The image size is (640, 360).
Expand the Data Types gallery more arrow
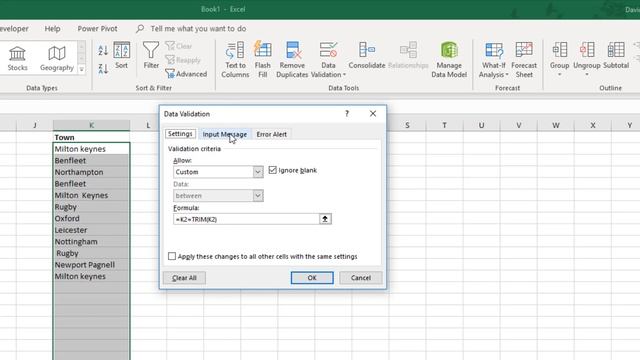(82, 69)
